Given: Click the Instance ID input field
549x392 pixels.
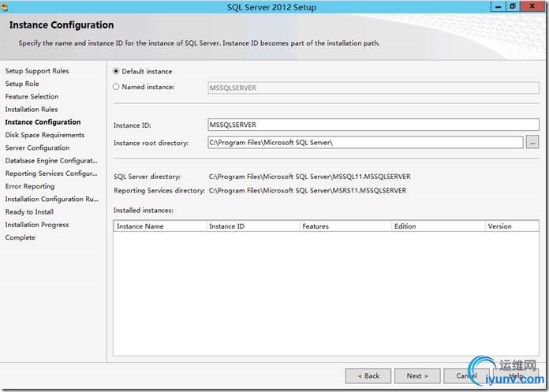Looking at the screenshot, I should [373, 125].
